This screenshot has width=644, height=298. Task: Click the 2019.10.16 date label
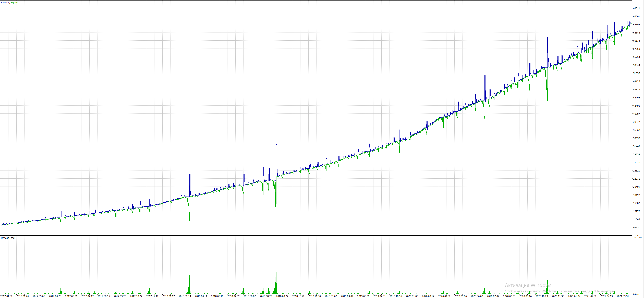[x=395, y=296]
